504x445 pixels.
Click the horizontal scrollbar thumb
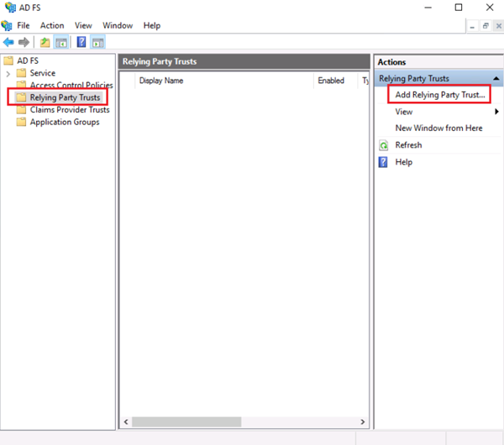point(186,421)
